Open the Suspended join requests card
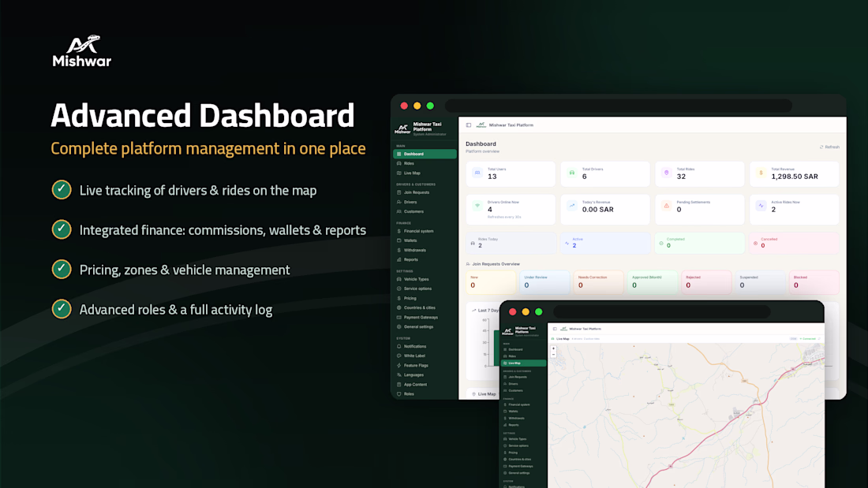The width and height of the screenshot is (868, 488). coord(761,281)
